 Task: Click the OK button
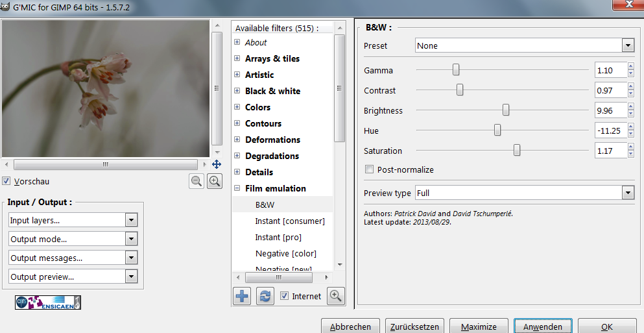point(607,327)
